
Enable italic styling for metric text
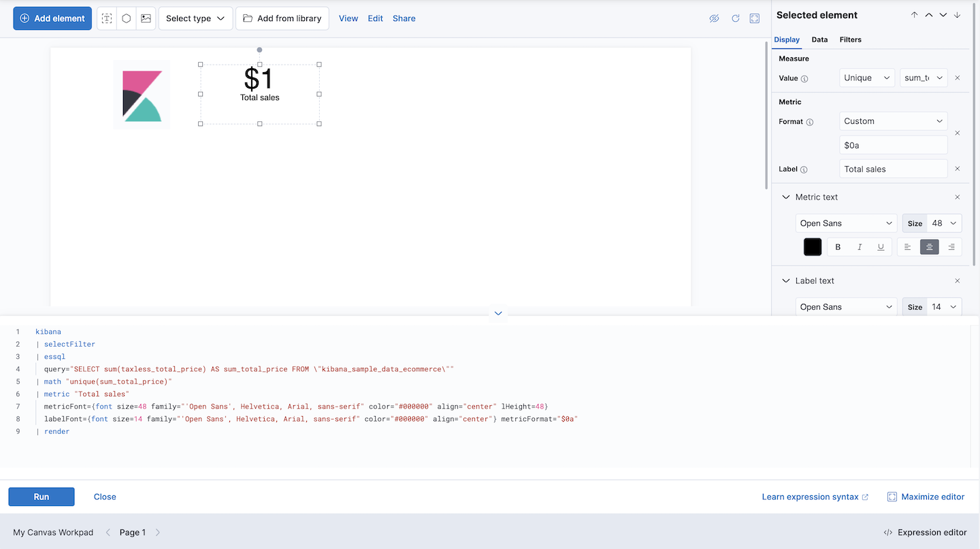point(859,247)
